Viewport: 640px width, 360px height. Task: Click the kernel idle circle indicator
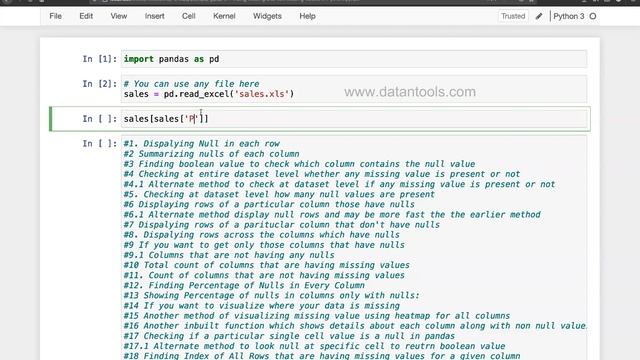pos(593,16)
